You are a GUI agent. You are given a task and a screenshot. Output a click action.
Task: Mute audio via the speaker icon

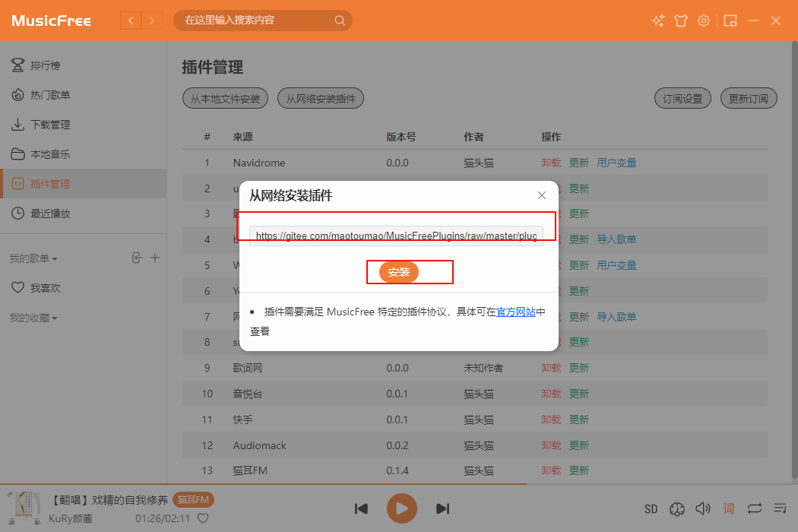[x=703, y=508]
